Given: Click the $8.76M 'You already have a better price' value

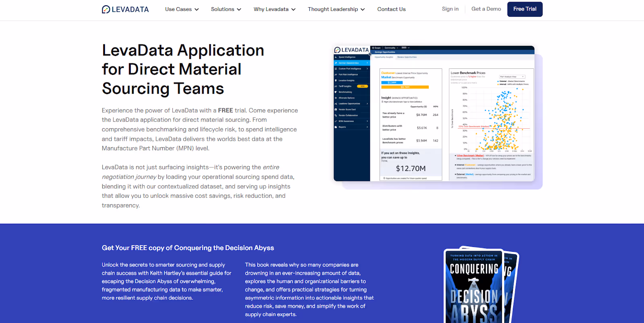Looking at the screenshot, I should coord(421,115).
